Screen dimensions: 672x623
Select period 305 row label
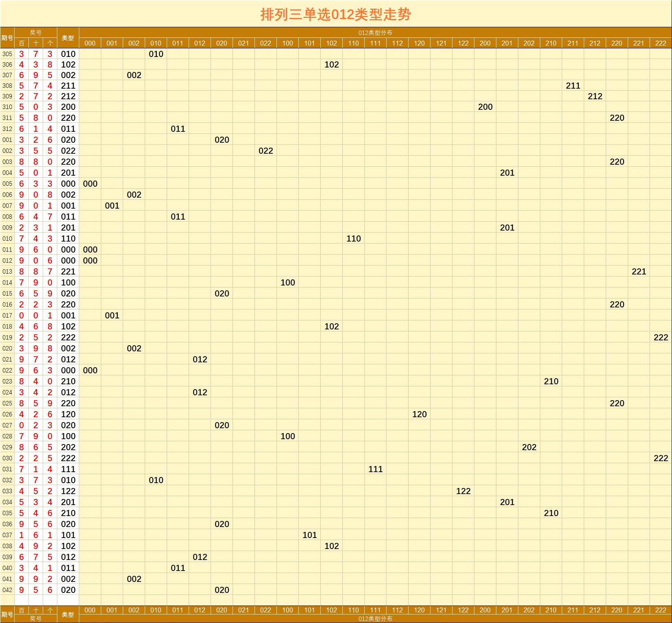7,54
